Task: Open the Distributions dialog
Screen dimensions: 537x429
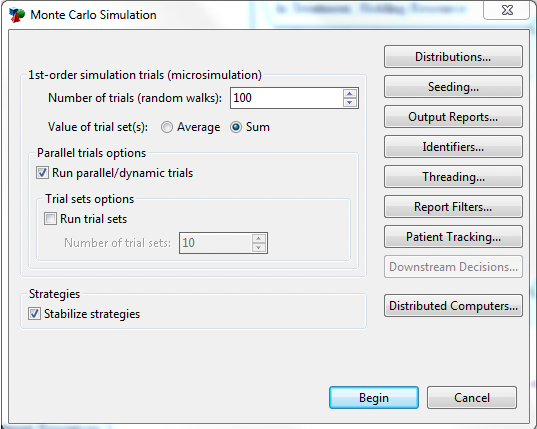Action: [x=453, y=57]
